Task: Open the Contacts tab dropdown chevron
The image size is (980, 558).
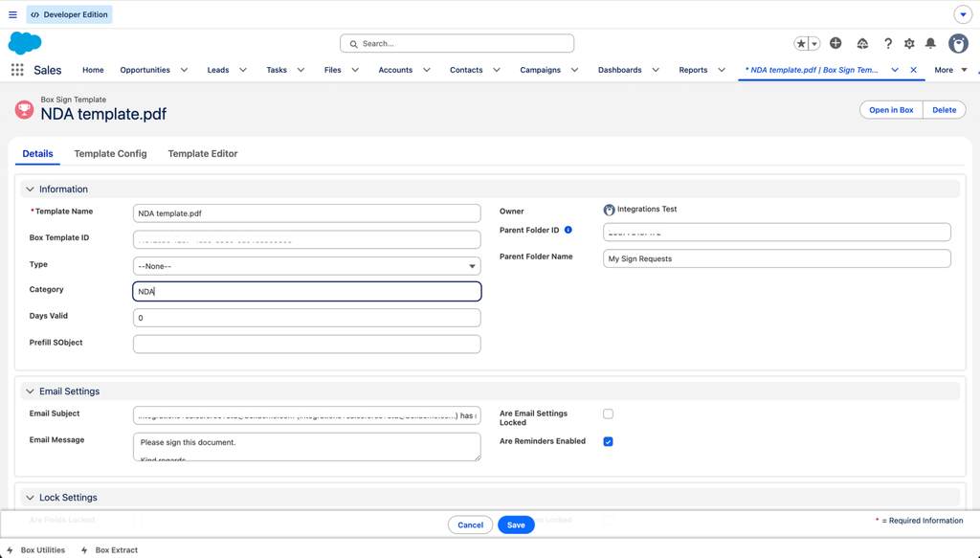Action: point(497,70)
